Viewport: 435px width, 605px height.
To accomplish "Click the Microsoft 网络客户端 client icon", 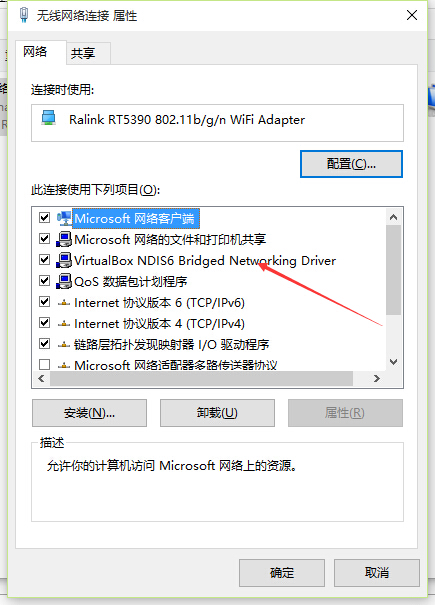I will (x=64, y=218).
